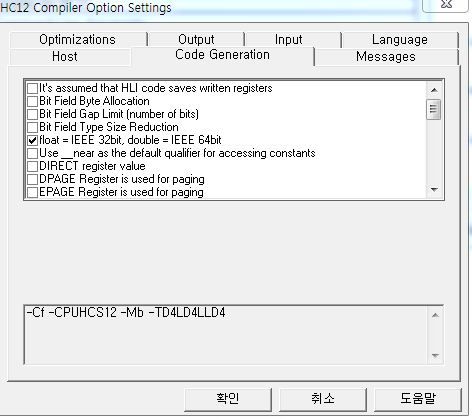Switch to the Messages tab
The width and height of the screenshot is (472, 419).
(x=386, y=57)
